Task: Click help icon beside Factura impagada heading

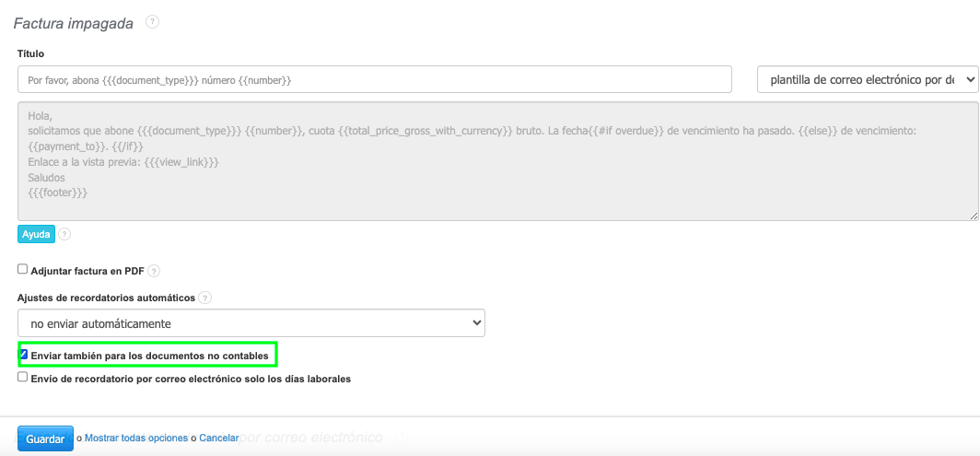Action: point(153,21)
